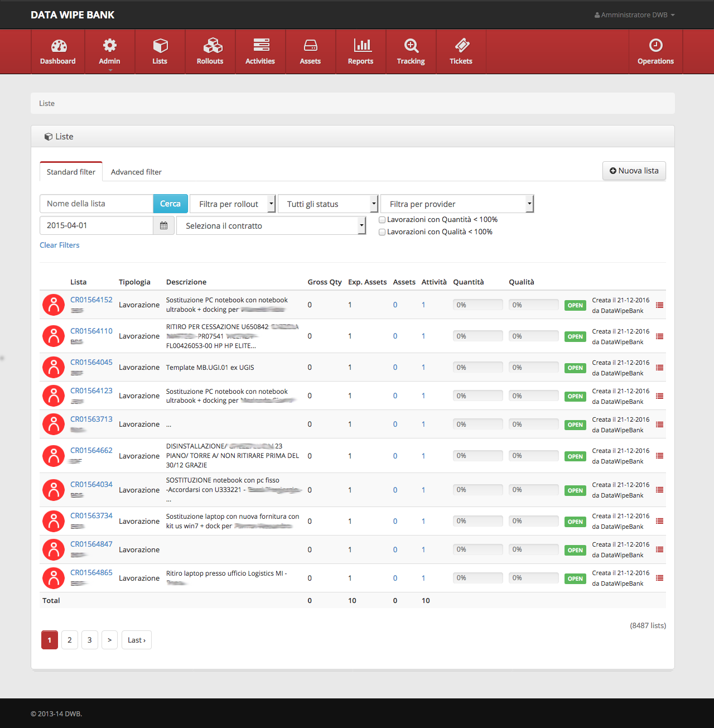The image size is (714, 728).
Task: Expand the Filtra per rollout dropdown
Action: pyautogui.click(x=233, y=204)
